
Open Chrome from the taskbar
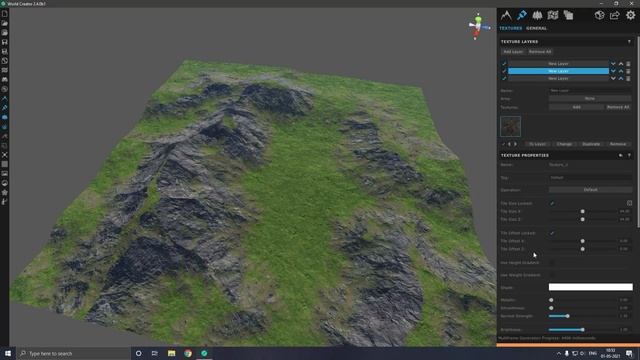click(x=188, y=353)
